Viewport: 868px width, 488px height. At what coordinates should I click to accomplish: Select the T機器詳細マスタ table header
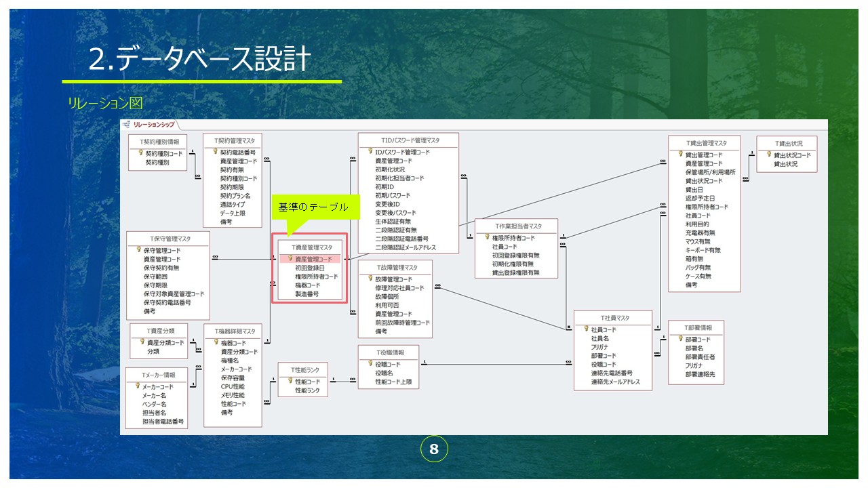point(234,331)
